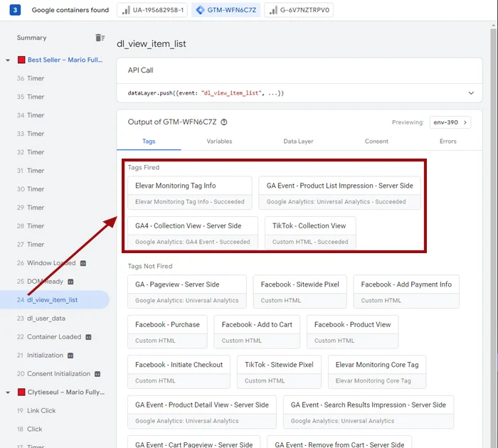
Task: Collapse the Clytieseul page group
Action: pos(8,393)
